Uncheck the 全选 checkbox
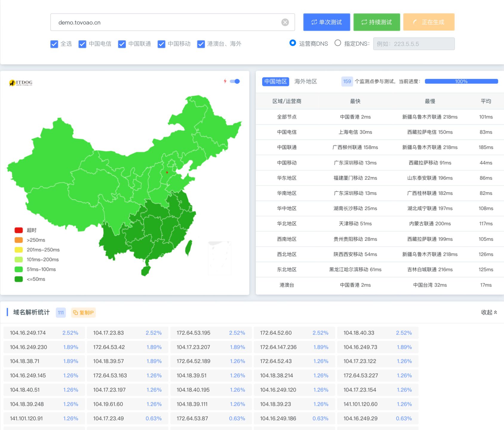504x430 pixels. [54, 44]
